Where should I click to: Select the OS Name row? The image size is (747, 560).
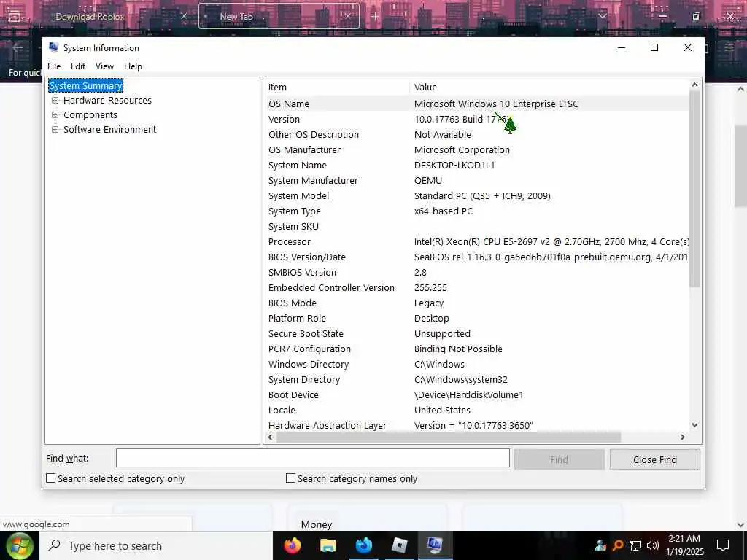tap(476, 104)
